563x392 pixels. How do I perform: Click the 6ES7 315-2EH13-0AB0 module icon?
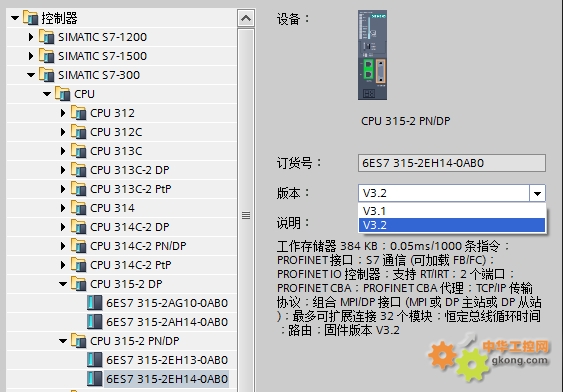point(94,360)
